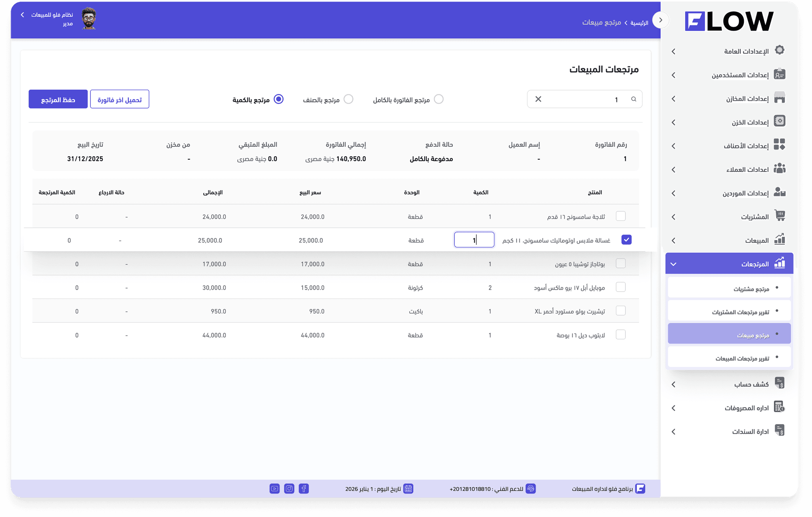Clear the invoice search with X icon
The image size is (812, 517).
point(538,99)
